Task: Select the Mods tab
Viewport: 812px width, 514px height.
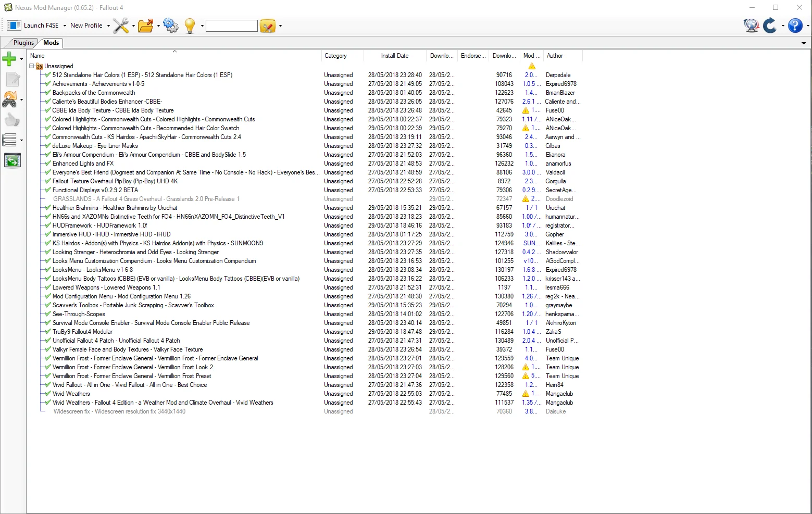Action: click(51, 43)
